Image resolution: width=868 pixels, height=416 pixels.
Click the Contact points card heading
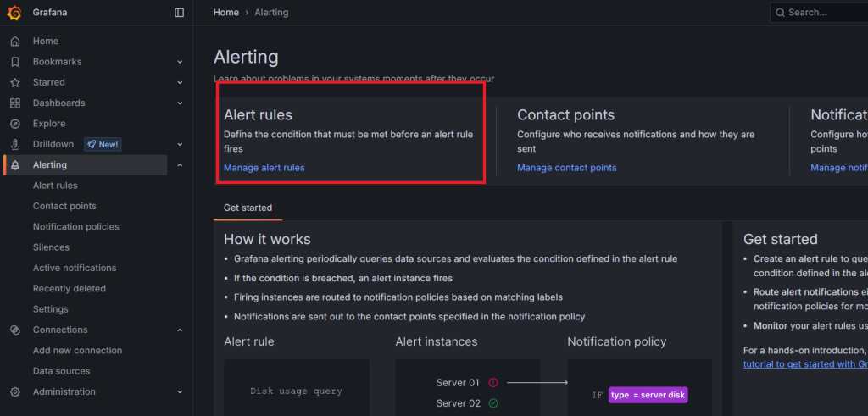(x=565, y=115)
